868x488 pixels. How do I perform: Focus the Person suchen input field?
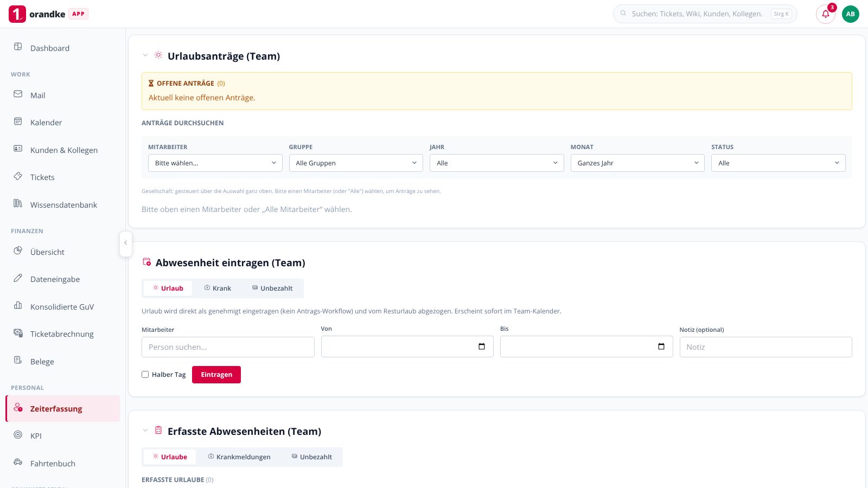tap(228, 347)
